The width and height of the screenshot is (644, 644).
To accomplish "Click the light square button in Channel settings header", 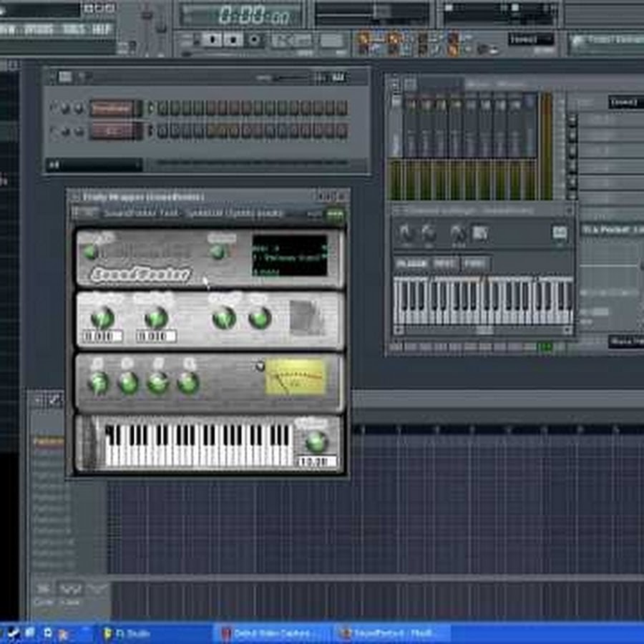I will (560, 233).
